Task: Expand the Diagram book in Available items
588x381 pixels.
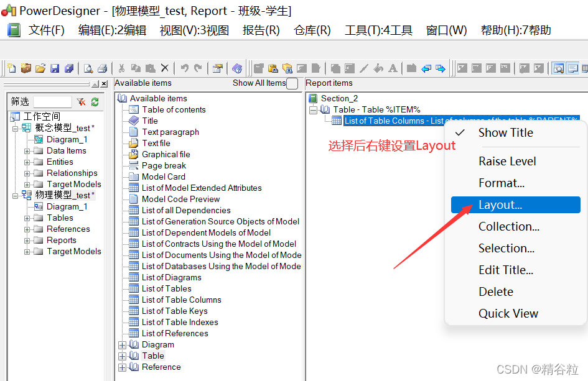Action: pos(122,345)
